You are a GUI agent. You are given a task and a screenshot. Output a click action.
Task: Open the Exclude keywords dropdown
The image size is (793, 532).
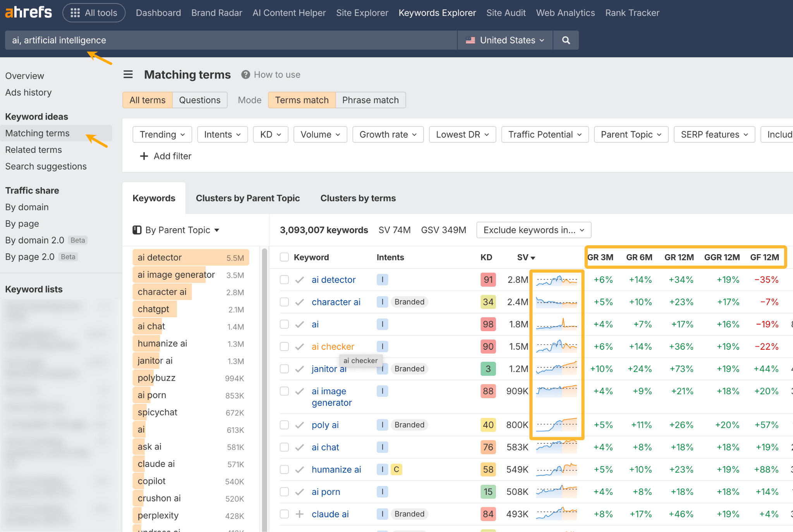click(533, 230)
